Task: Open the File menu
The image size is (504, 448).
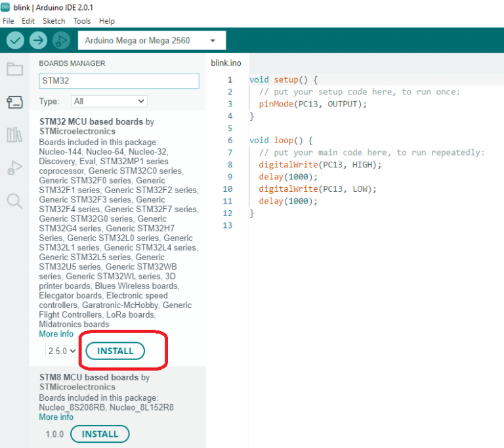Action: [x=9, y=21]
